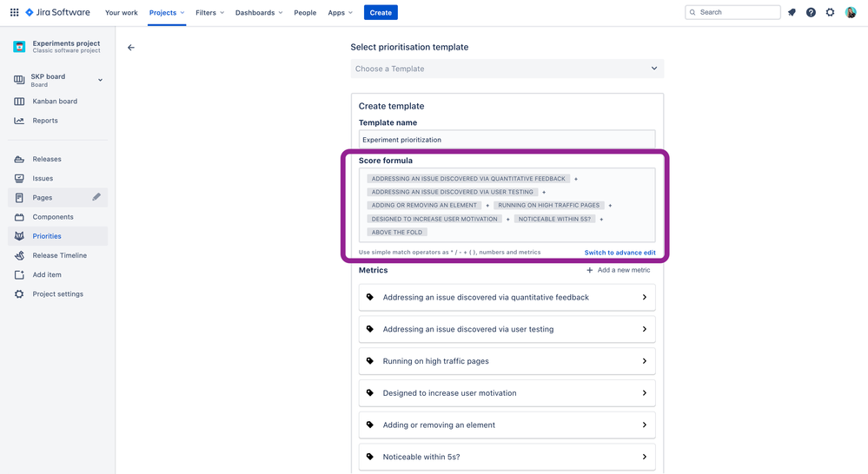This screenshot has height=474, width=868.
Task: Click the Template name input field
Action: click(x=507, y=140)
